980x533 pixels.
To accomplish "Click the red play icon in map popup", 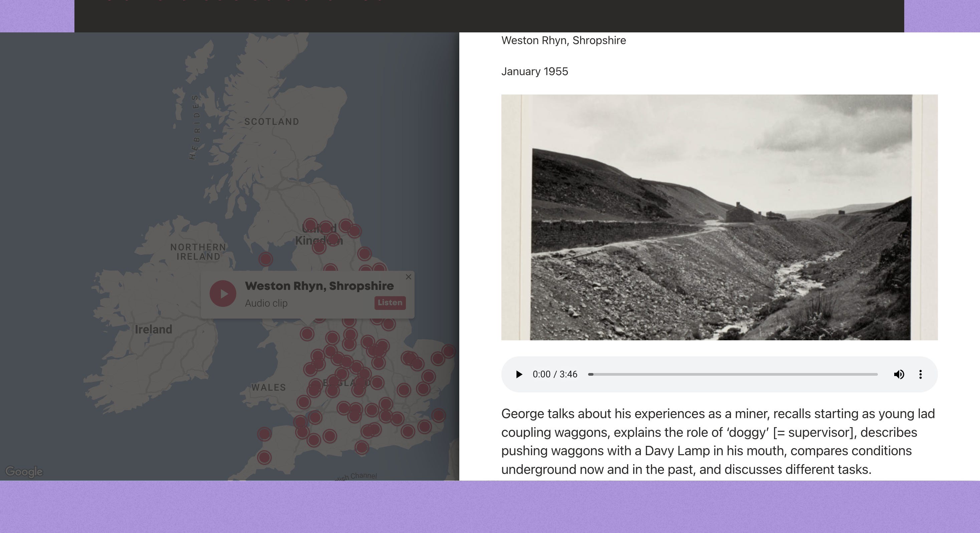I will tap(223, 294).
